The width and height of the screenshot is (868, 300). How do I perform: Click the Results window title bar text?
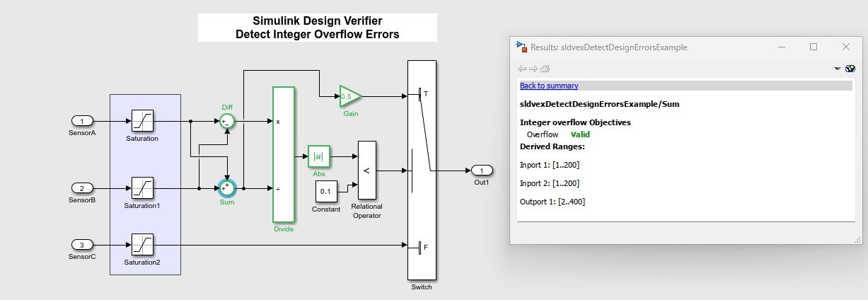609,47
